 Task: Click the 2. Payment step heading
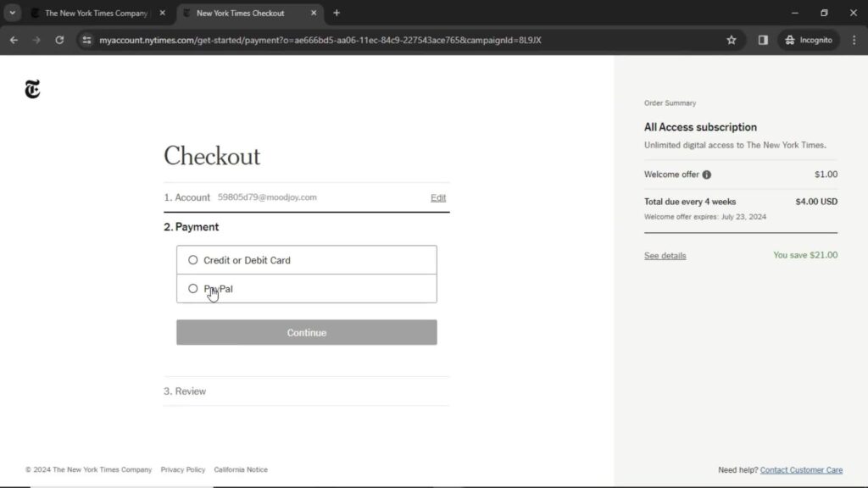click(x=191, y=227)
